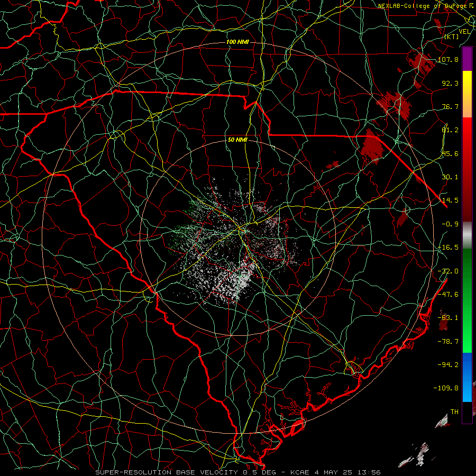Click the 107.8 legend value
The width and height of the screenshot is (476, 476).
click(x=448, y=59)
